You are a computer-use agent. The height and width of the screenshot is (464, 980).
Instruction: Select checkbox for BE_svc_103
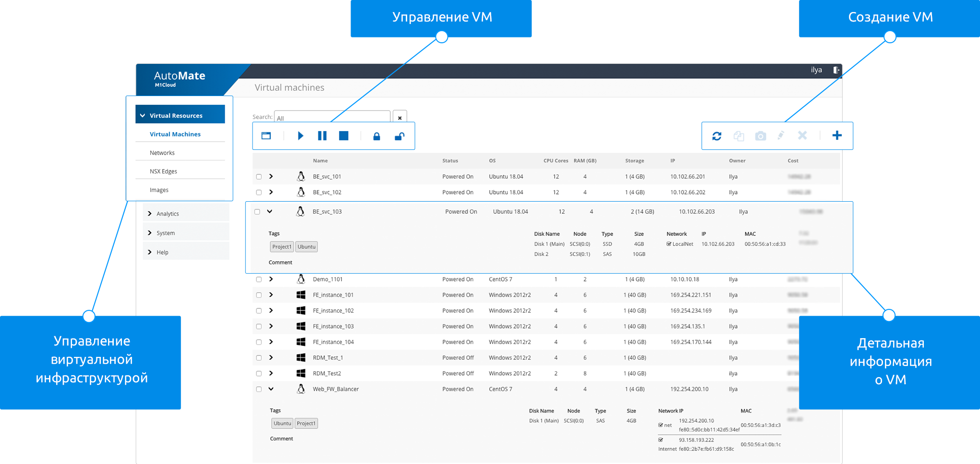tap(257, 212)
